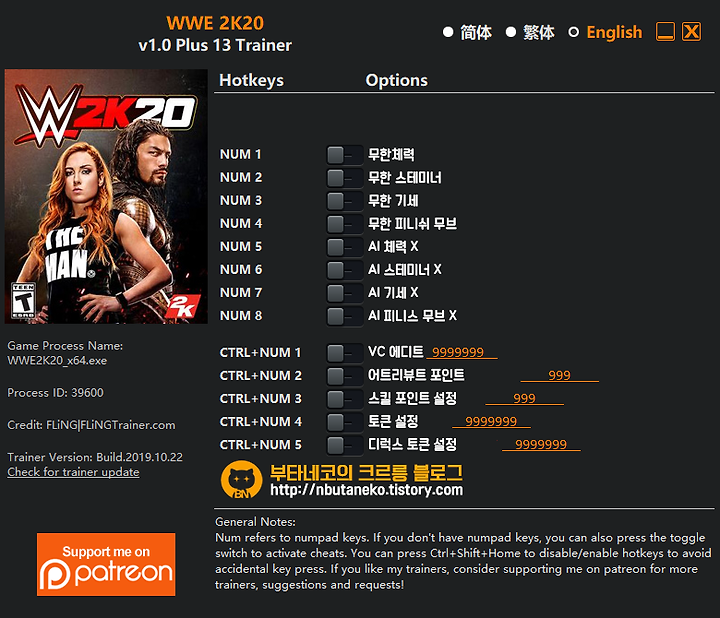This screenshot has height=618, width=720.
Task: Click the CTRL+NUM 4 9999999 value field
Action: coord(491,421)
